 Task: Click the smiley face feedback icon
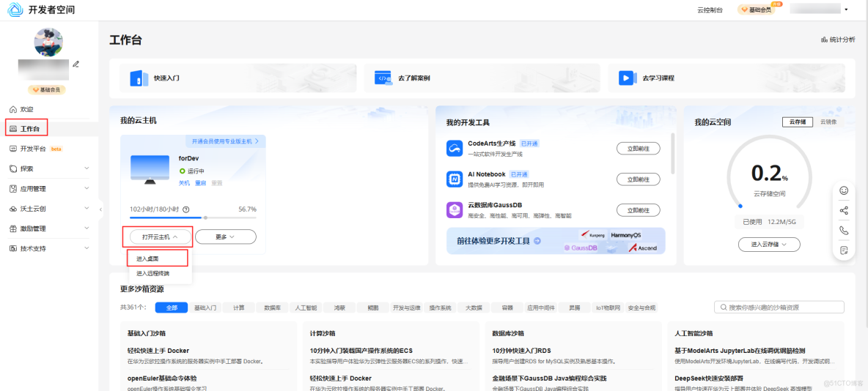[x=845, y=190]
